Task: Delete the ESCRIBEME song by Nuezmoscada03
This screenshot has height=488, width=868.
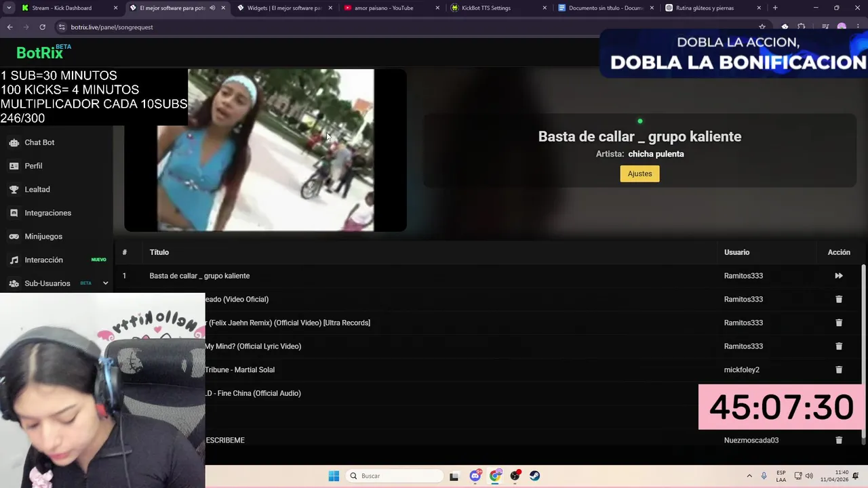Action: (839, 440)
